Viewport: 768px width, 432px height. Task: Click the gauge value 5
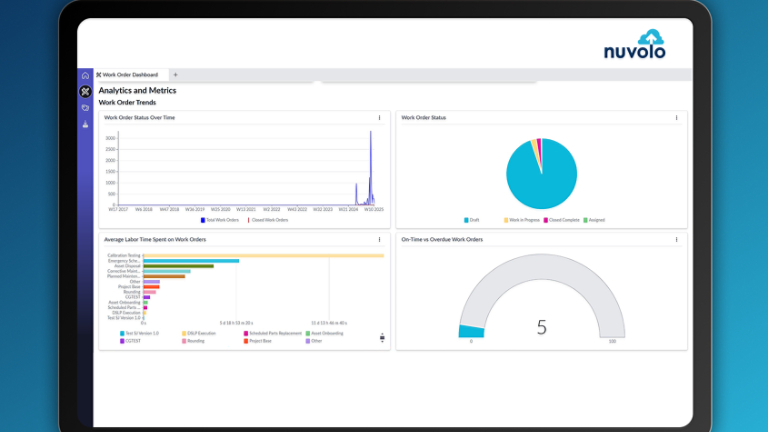(541, 327)
